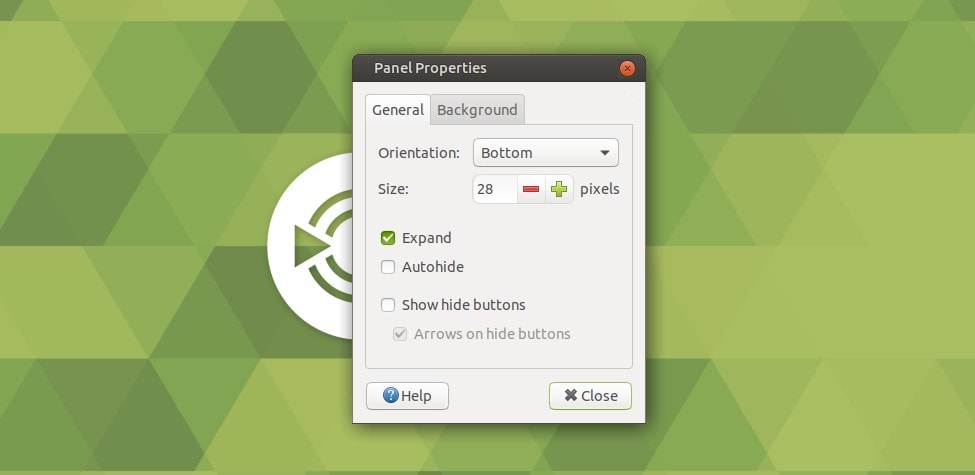Image resolution: width=975 pixels, height=475 pixels.
Task: Uncheck the Expand checkbox
Action: pyautogui.click(x=388, y=238)
